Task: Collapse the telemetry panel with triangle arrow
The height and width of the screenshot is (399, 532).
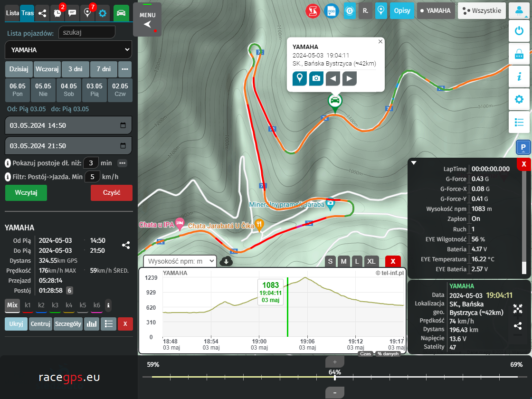Action: pyautogui.click(x=414, y=163)
